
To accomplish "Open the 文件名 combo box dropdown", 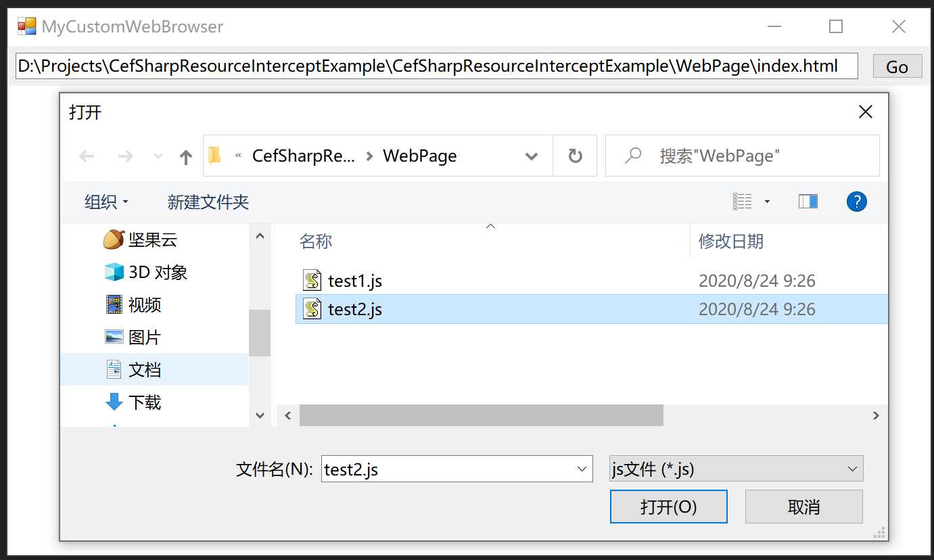I will (582, 469).
